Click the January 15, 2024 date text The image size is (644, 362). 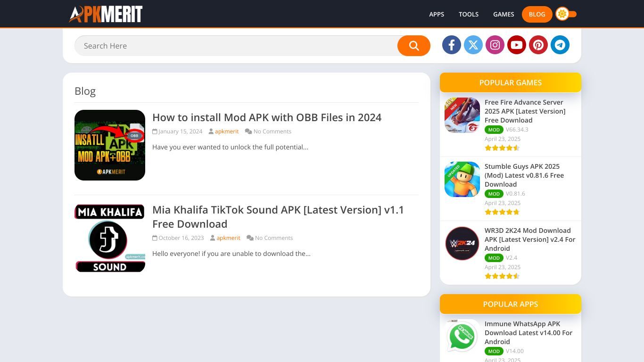[180, 132]
